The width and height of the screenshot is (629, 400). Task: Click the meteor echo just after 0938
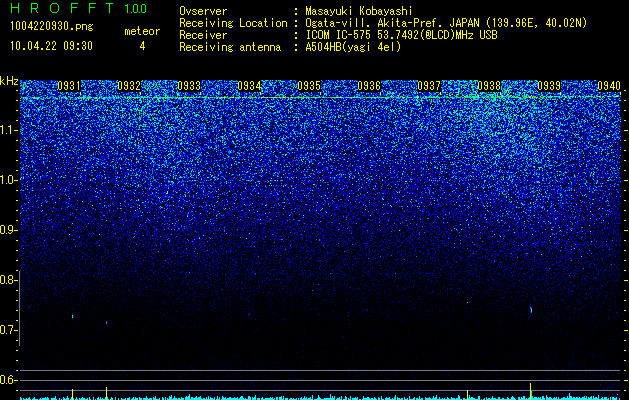[x=531, y=309]
